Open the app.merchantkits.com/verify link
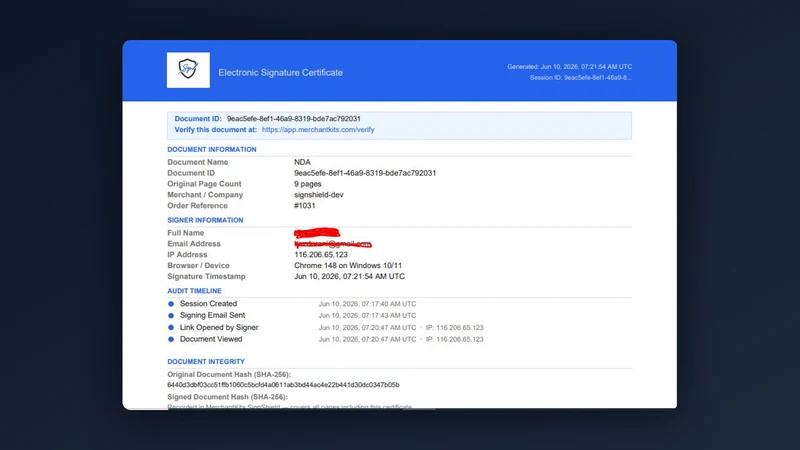The width and height of the screenshot is (800, 450). coord(318,130)
